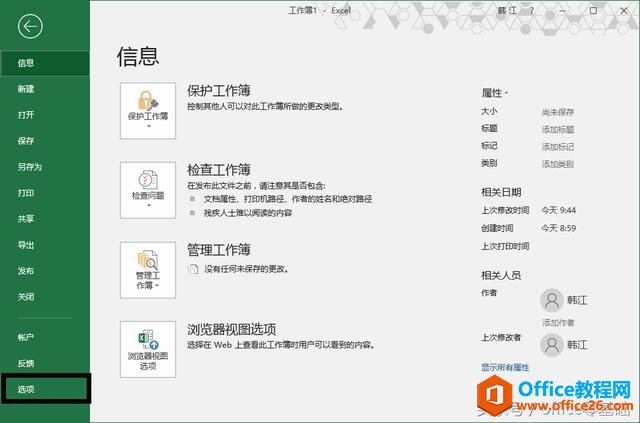Click the 添加标记 tags field

pos(558,146)
